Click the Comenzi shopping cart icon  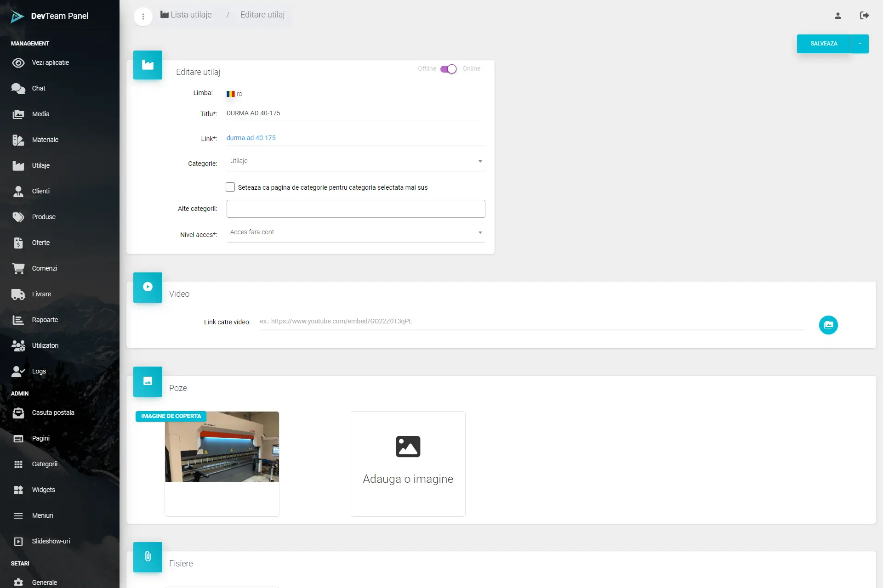coord(18,268)
